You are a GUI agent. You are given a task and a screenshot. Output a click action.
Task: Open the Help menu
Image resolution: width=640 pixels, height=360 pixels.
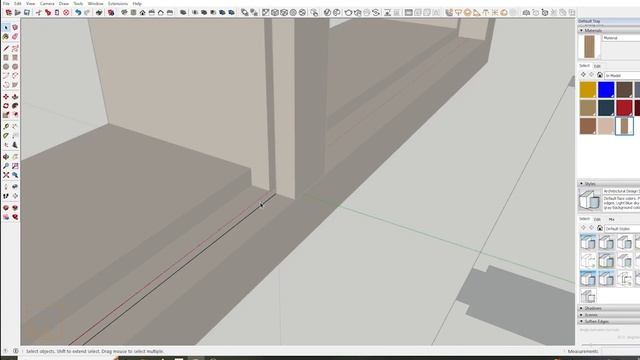(137, 3)
